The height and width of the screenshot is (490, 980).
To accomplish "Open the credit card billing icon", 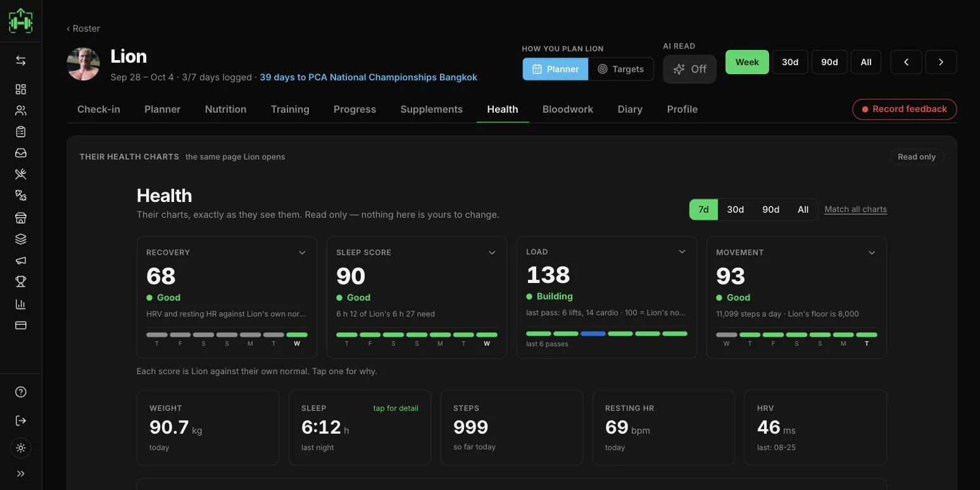I will click(21, 325).
